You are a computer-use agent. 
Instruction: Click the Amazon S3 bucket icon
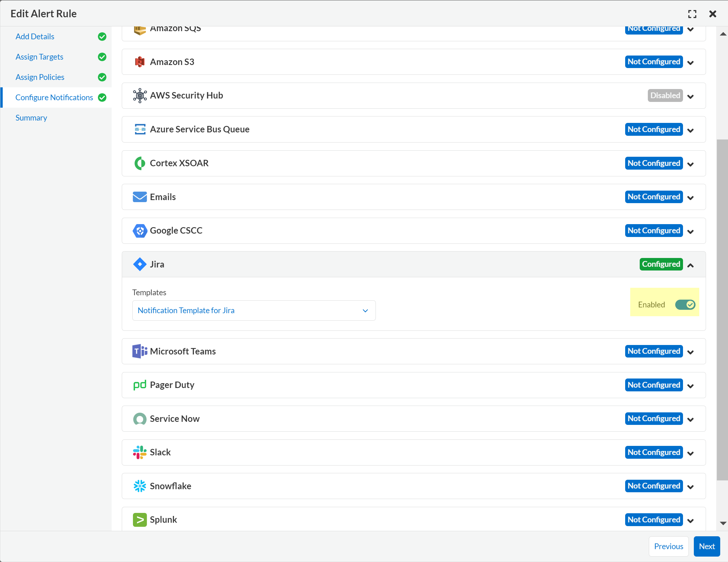coord(140,62)
